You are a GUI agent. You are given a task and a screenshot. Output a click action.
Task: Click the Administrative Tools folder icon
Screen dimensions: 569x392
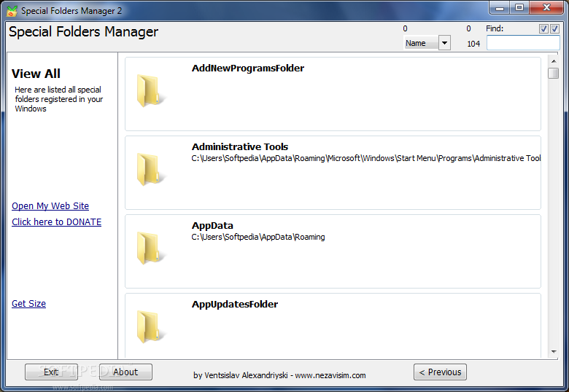(x=150, y=169)
